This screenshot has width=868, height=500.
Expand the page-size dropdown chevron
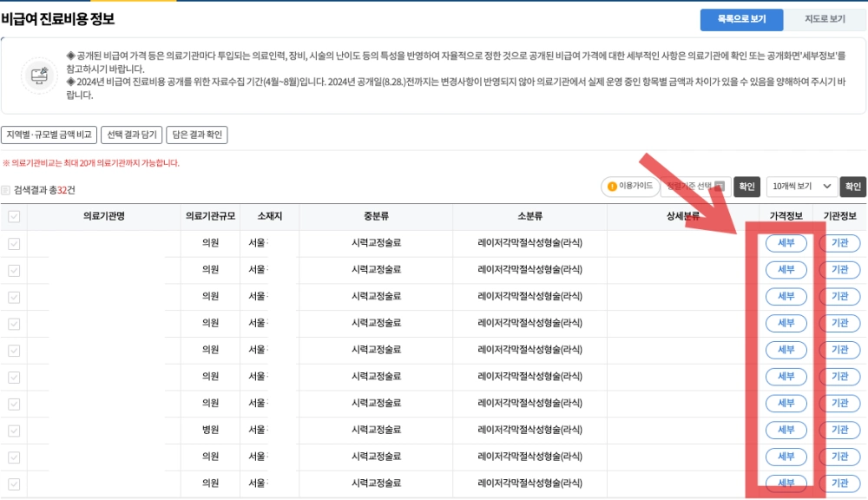[826, 186]
